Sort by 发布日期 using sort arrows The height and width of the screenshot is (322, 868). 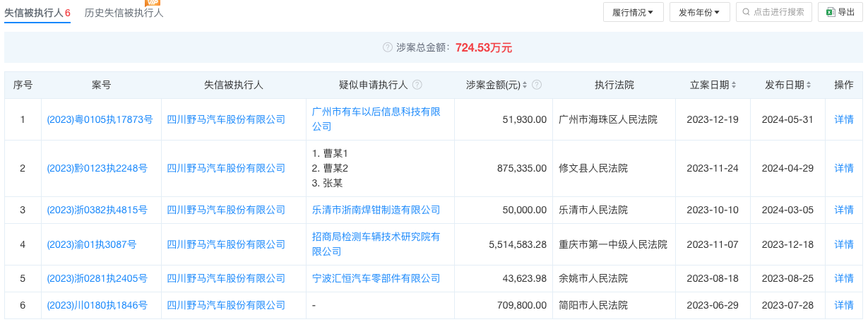pyautogui.click(x=809, y=85)
